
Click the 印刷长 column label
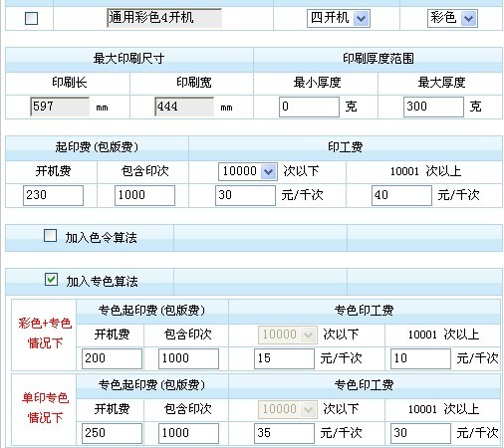click(70, 83)
